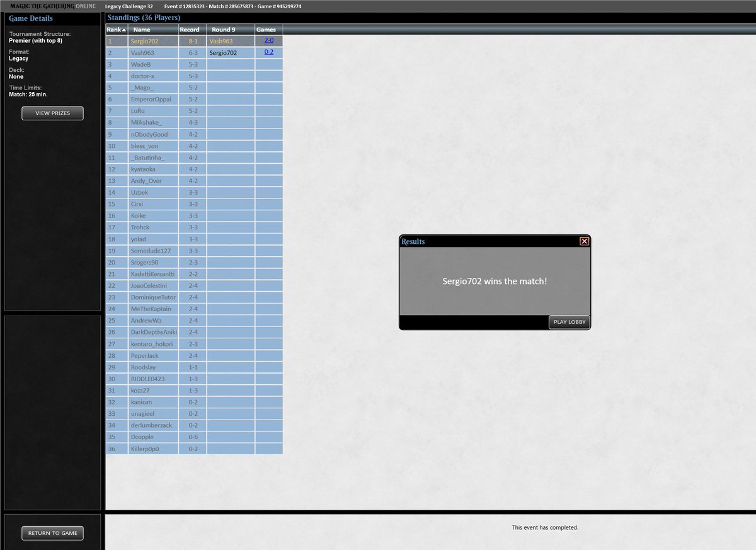This screenshot has width=756, height=550.
Task: Select player bless_von row
Action: 194,146
